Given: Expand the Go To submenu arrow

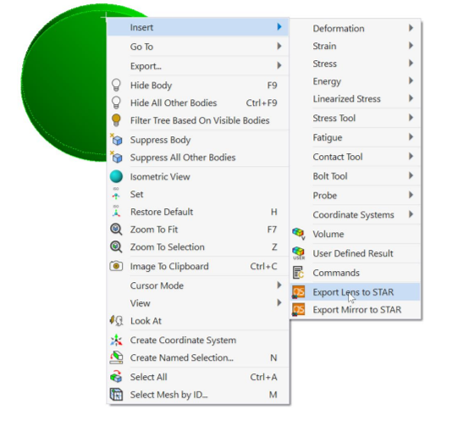Looking at the screenshot, I should [x=279, y=46].
